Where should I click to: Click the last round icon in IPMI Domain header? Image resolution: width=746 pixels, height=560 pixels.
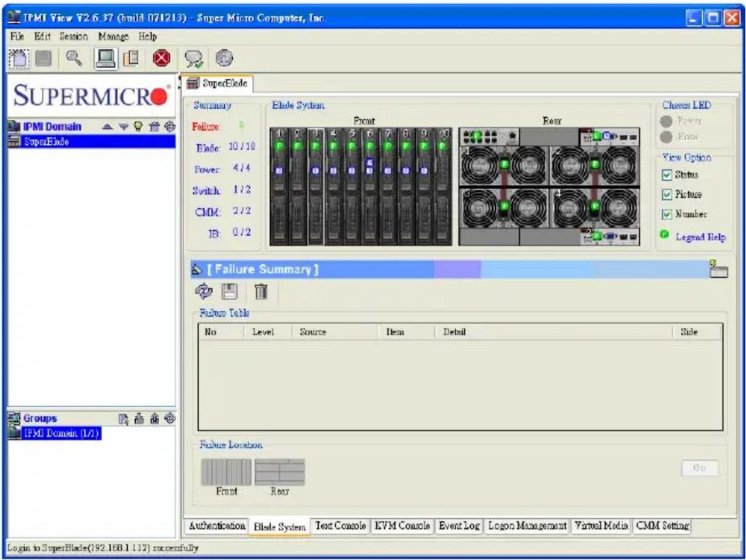(x=170, y=127)
